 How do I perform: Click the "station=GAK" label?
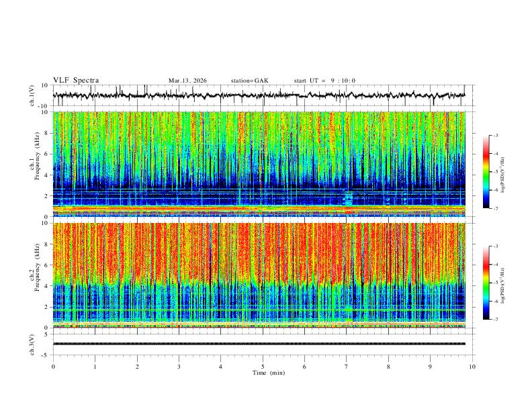tap(250, 81)
